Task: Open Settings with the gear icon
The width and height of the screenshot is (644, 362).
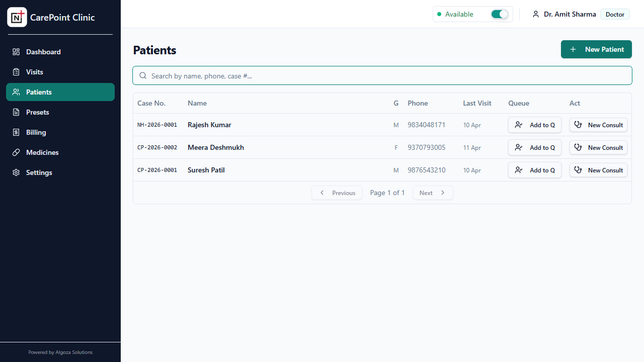Action: point(16,172)
